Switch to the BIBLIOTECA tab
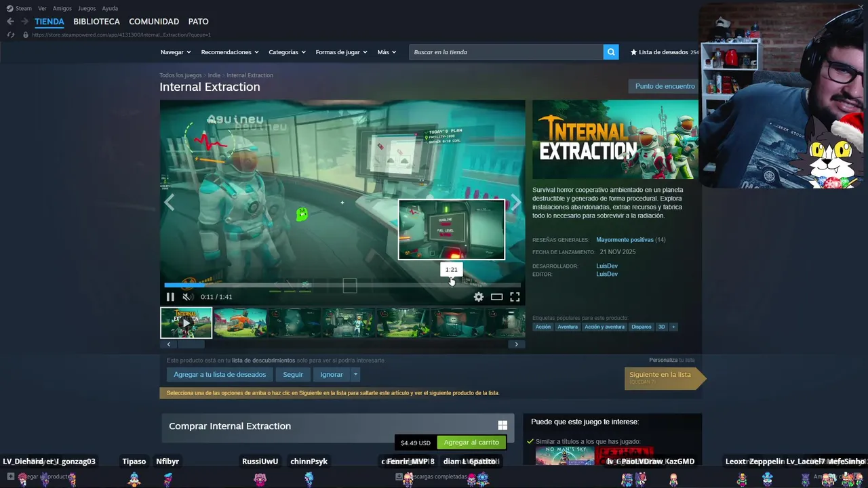The height and width of the screenshot is (488, 868). pyautogui.click(x=97, y=22)
